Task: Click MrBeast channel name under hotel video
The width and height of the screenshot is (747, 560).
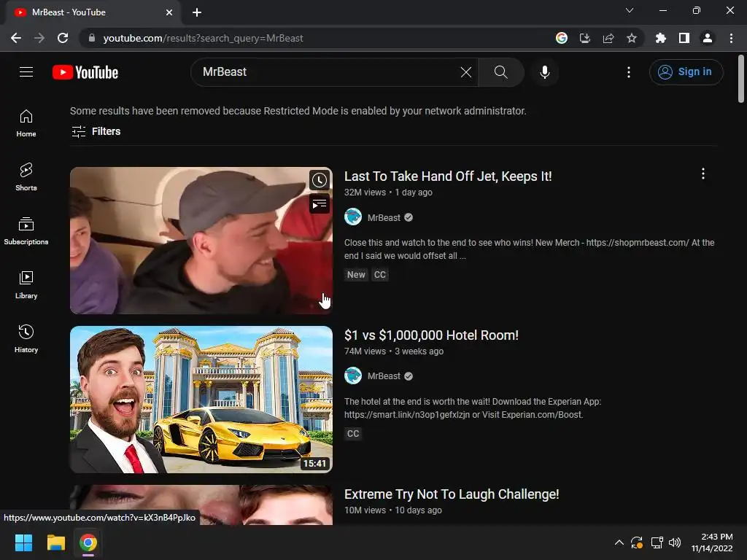Action: click(384, 376)
